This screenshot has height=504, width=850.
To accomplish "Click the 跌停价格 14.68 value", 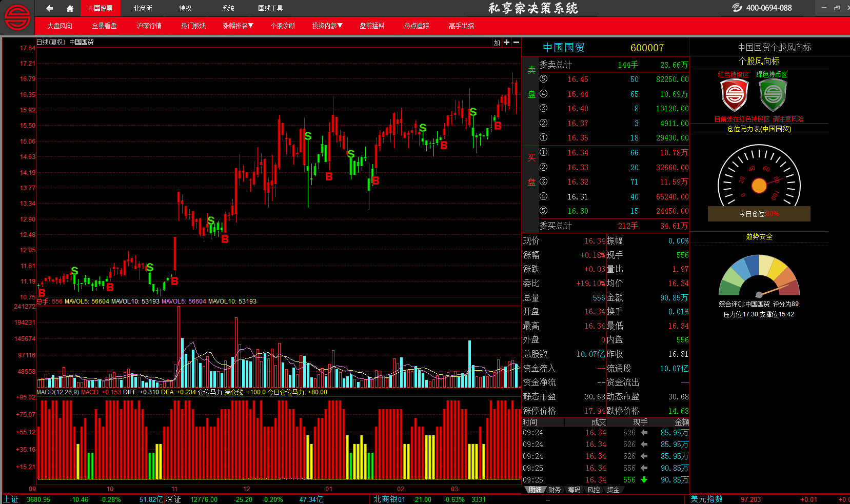I will pos(678,411).
